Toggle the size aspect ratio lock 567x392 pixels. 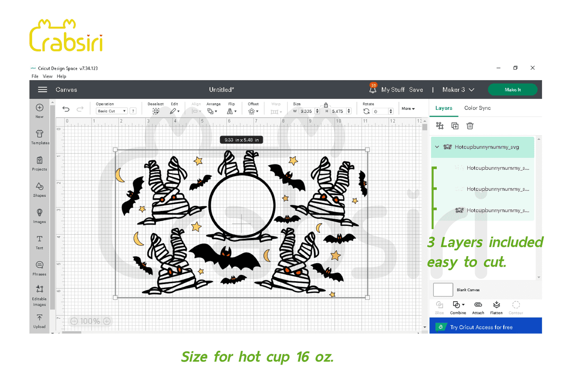(x=326, y=105)
